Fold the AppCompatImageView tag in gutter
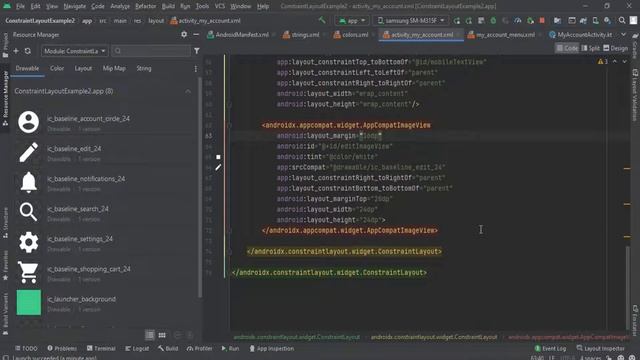Image resolution: width=640 pixels, height=360 pixels. coord(229,125)
